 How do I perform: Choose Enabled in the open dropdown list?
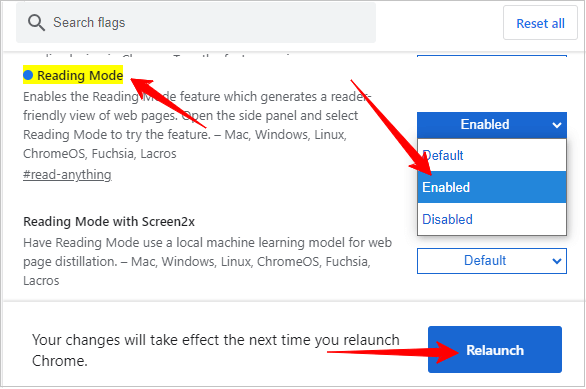click(x=492, y=187)
